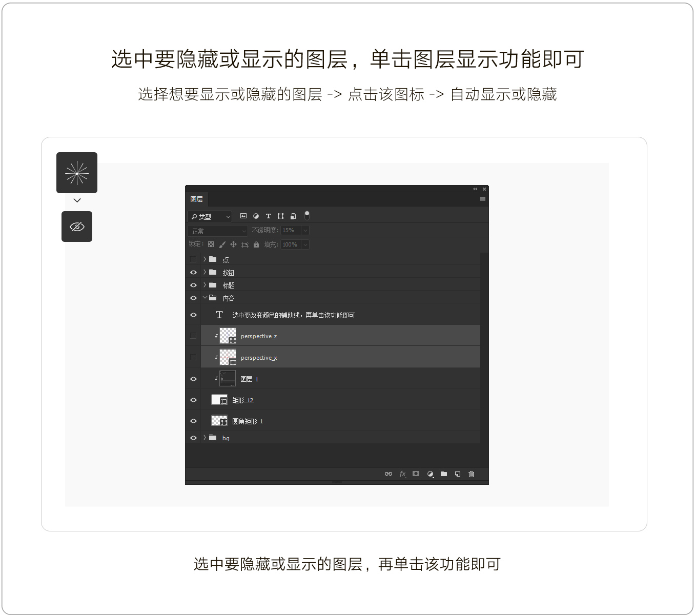Screen dimensions: 695x616
Task: Click the lock all padlock icon
Action: click(x=256, y=245)
